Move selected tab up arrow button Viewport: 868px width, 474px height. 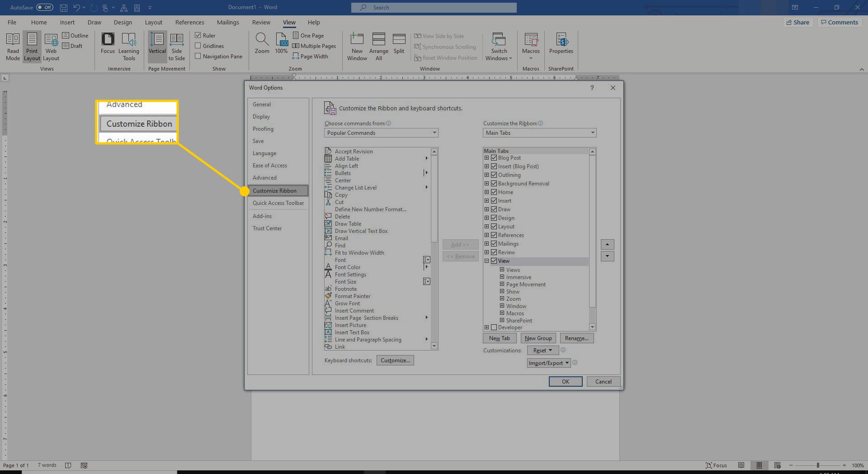[607, 245]
